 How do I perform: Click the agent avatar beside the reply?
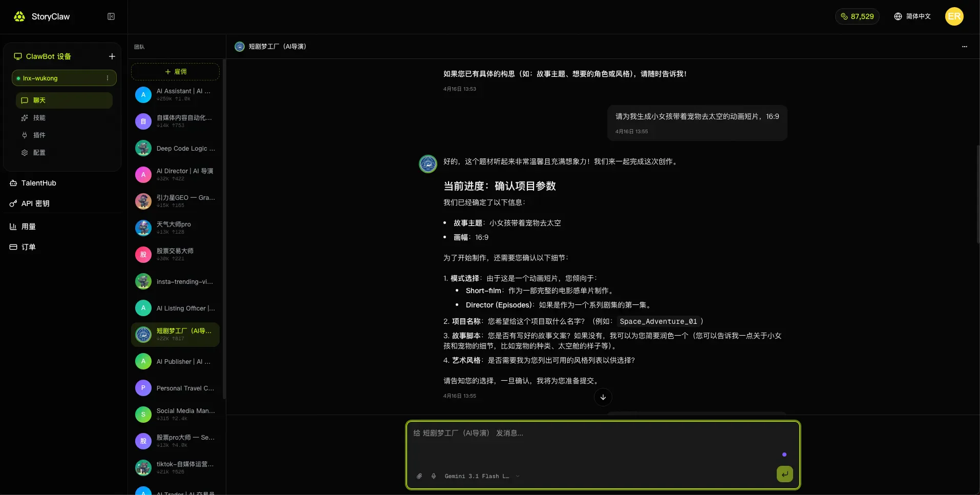pyautogui.click(x=428, y=164)
